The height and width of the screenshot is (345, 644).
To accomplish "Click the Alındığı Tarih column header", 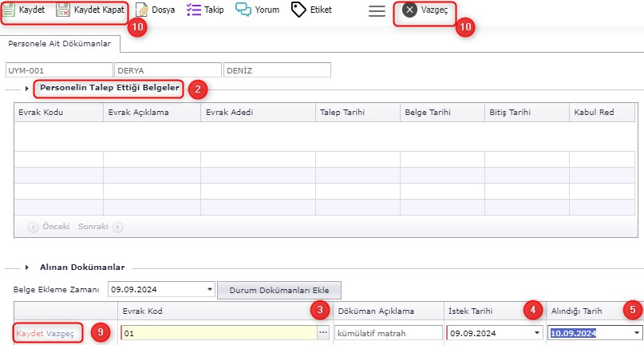I will tap(595, 311).
